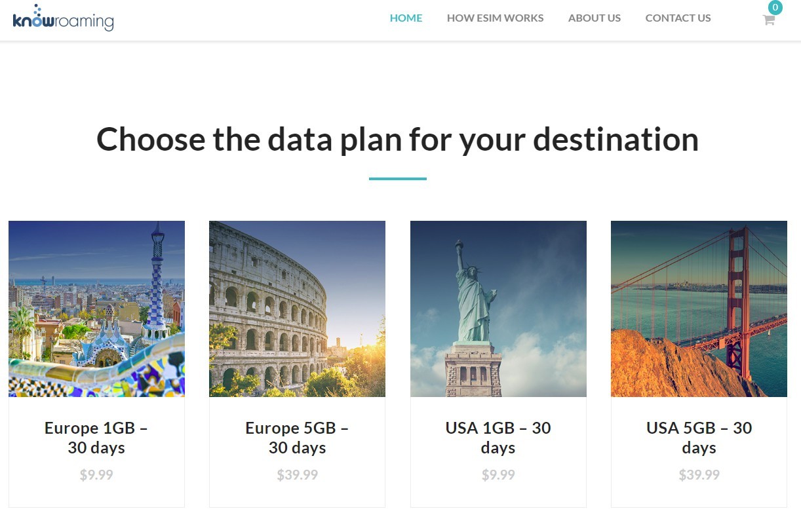Click the shopping cart icon
Image resolution: width=801 pixels, height=532 pixels.
click(x=768, y=20)
